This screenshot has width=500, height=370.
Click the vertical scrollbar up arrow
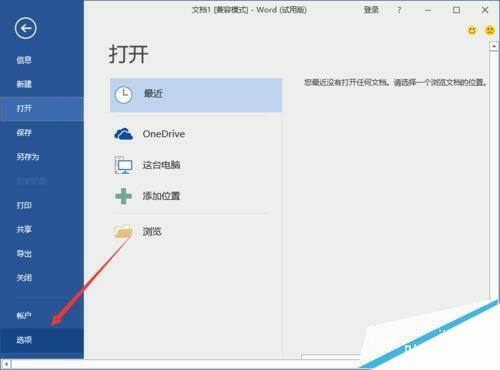(494, 47)
